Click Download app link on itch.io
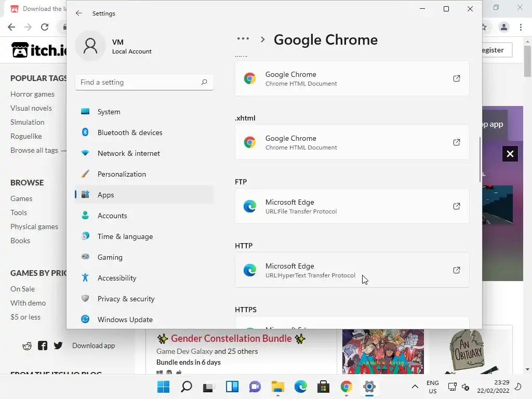The height and width of the screenshot is (399, 532). pyautogui.click(x=94, y=345)
